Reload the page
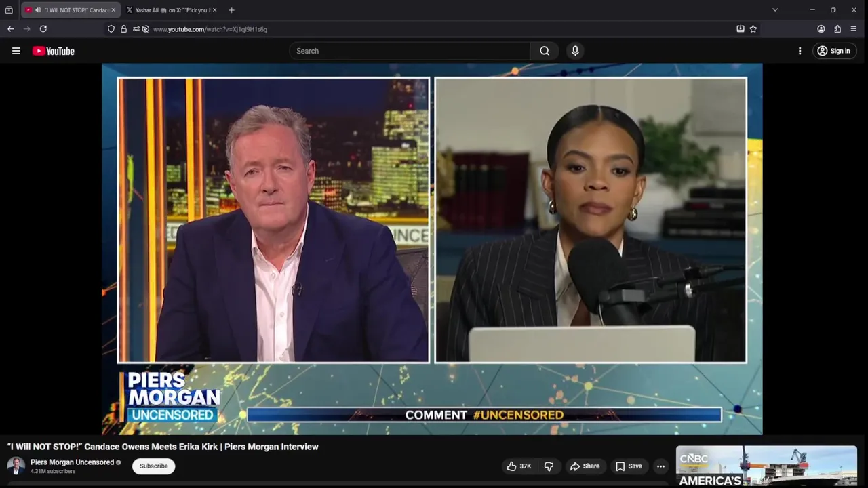Viewport: 868px width, 488px height. pos(43,29)
